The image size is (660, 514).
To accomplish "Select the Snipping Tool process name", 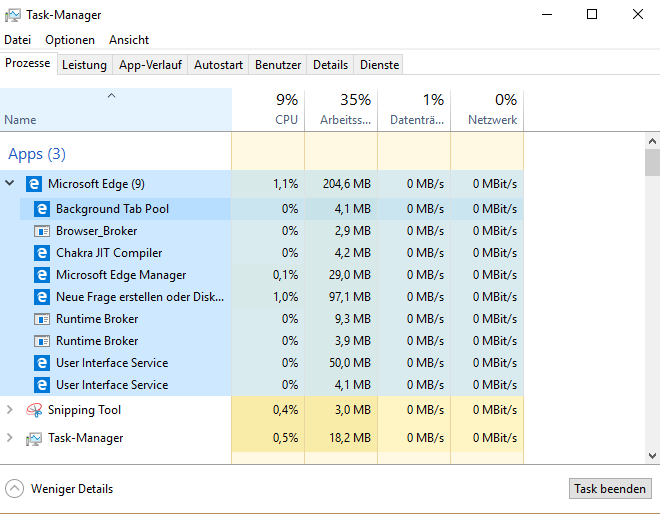I will [x=85, y=410].
